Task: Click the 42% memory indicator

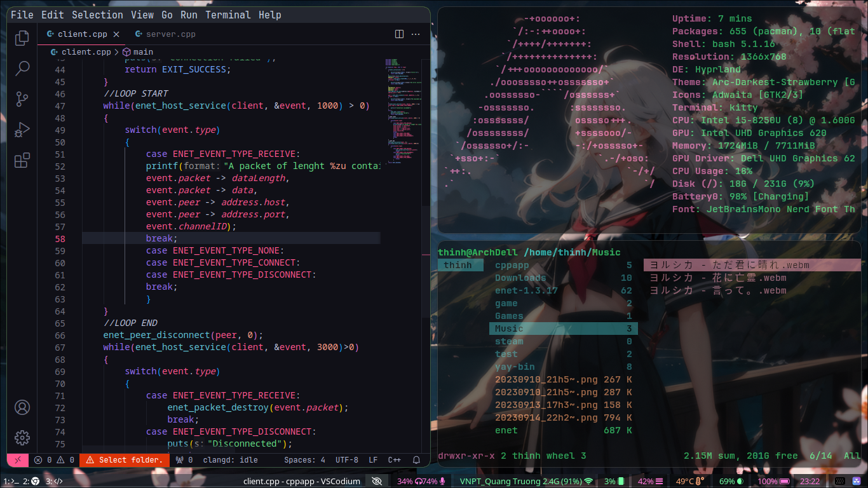Action: (651, 481)
